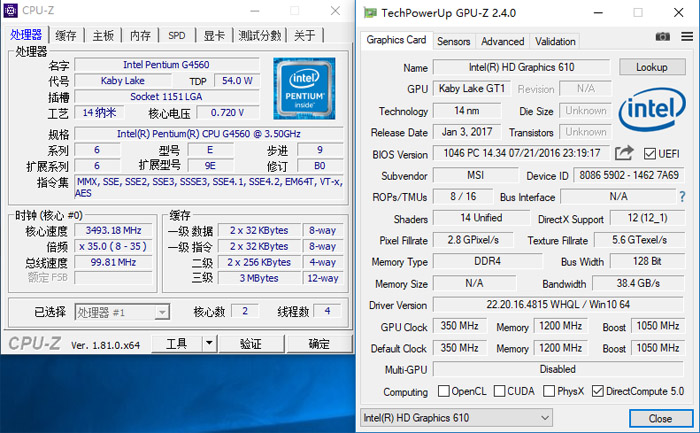Screen dimensions: 700x433
Task: Click the DirectX Support 12 (12_1) value
Action: pyautogui.click(x=647, y=218)
